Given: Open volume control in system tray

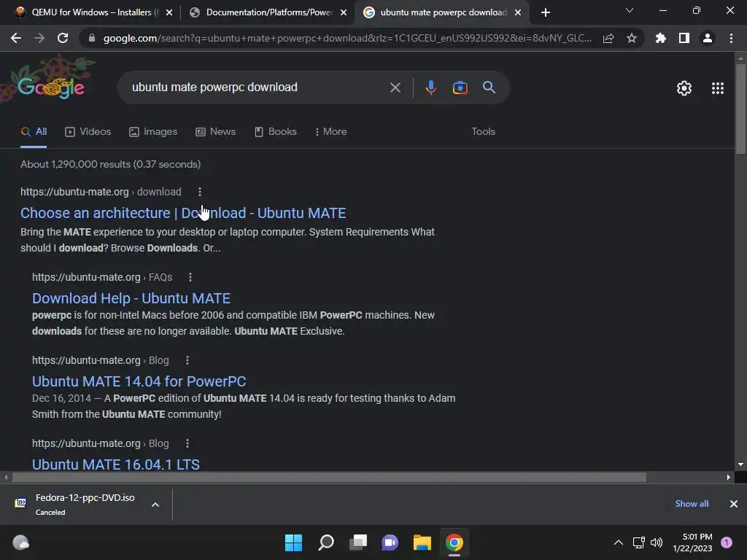Looking at the screenshot, I should 657,542.
